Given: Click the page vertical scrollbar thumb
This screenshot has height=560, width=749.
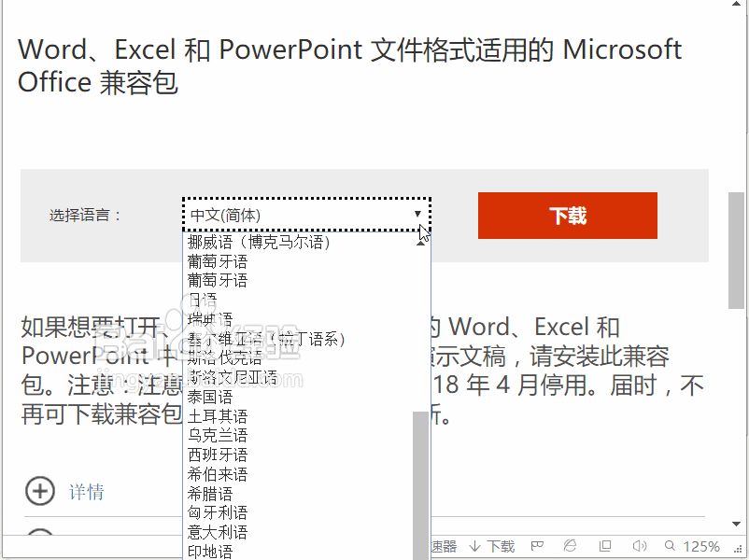Looking at the screenshot, I should [x=736, y=251].
